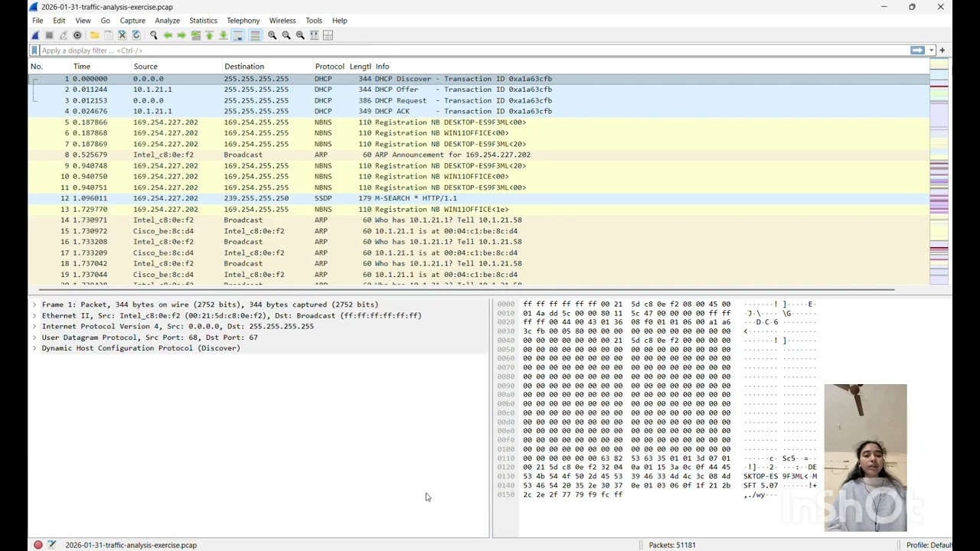Select packet 12 SSDP M-SEARCH row
980x551 pixels.
coord(479,198)
